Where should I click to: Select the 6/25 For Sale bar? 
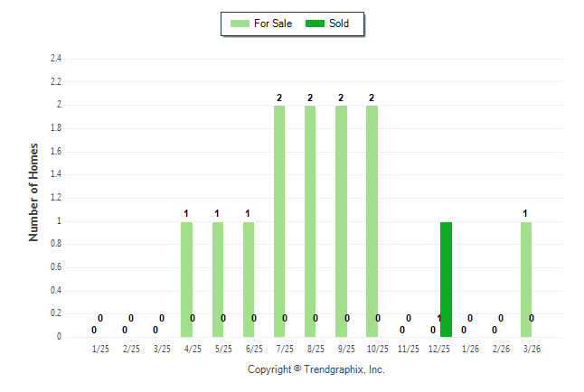pos(249,279)
